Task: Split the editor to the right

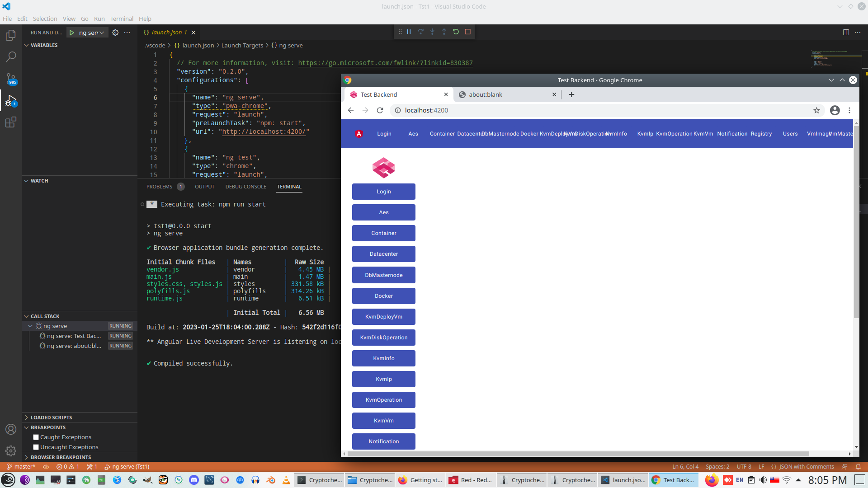Action: [846, 32]
